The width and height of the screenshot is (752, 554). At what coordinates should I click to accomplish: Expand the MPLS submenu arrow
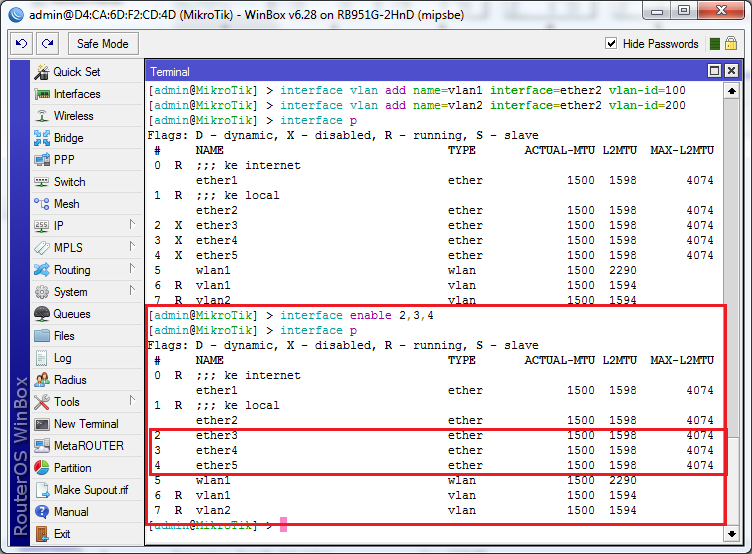tap(132, 247)
